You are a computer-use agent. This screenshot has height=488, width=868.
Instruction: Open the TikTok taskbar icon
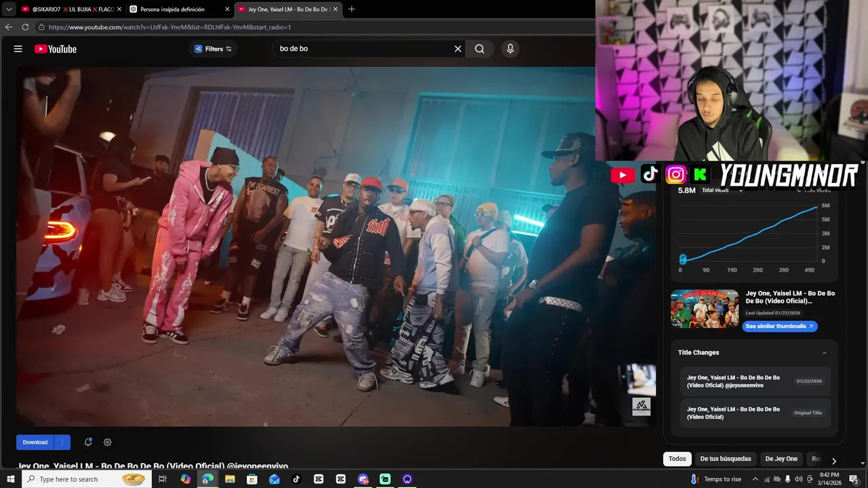[296, 479]
